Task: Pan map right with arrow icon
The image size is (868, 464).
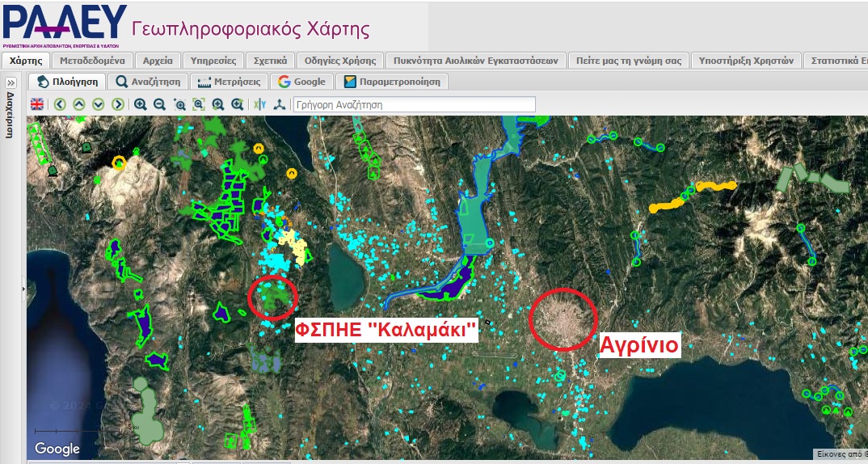Action: click(x=118, y=104)
